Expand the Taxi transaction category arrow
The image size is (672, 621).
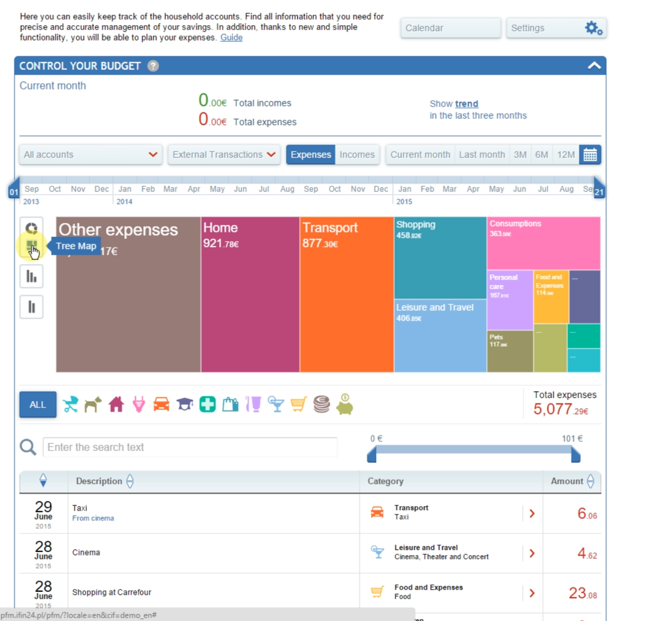(532, 513)
